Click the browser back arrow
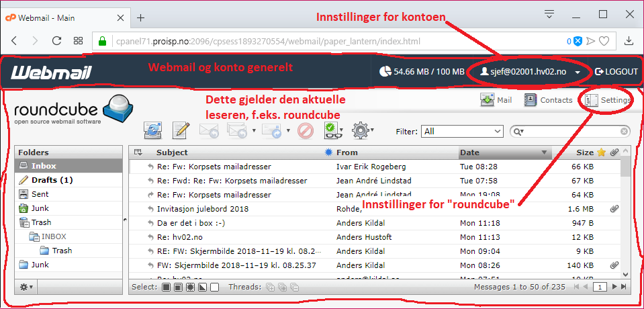 pyautogui.click(x=14, y=41)
